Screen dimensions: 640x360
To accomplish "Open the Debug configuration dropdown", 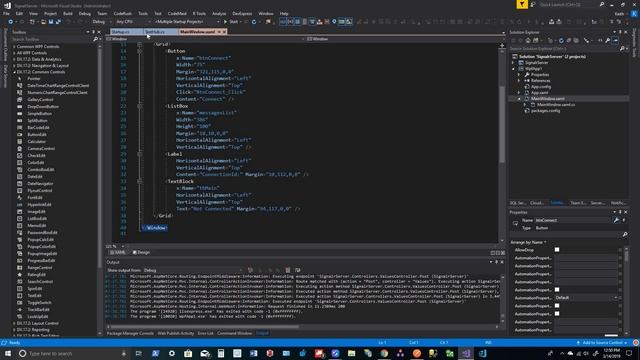I will point(101,22).
